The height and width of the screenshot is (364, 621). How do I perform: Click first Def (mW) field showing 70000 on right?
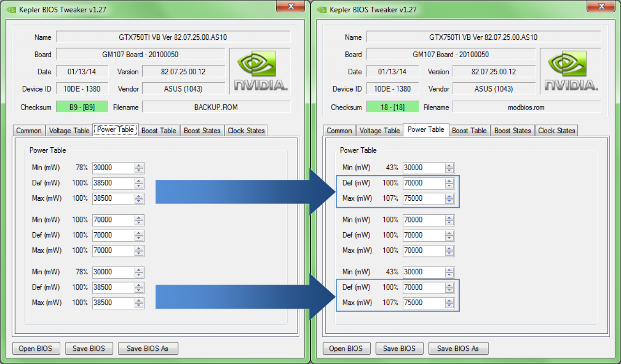pos(424,183)
